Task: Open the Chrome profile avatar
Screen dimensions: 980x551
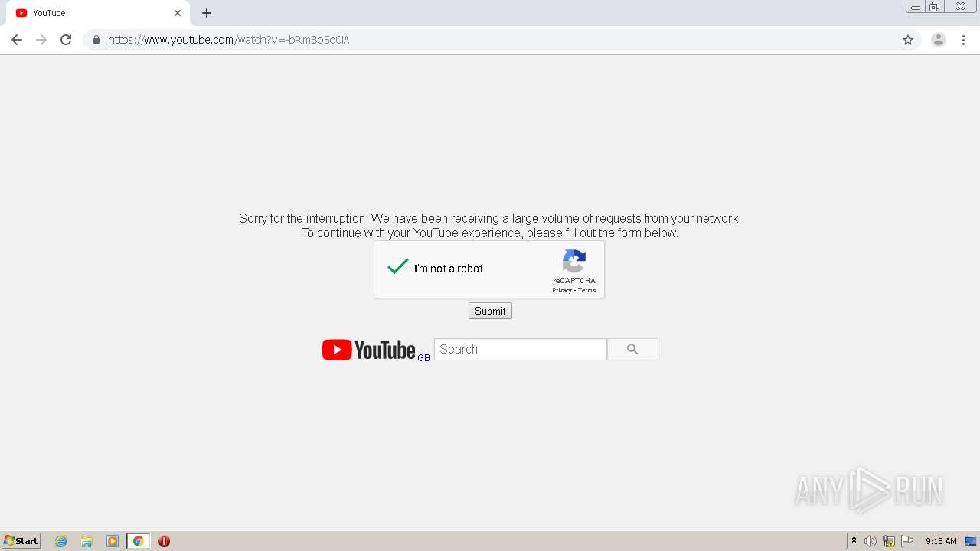Action: pos(939,40)
